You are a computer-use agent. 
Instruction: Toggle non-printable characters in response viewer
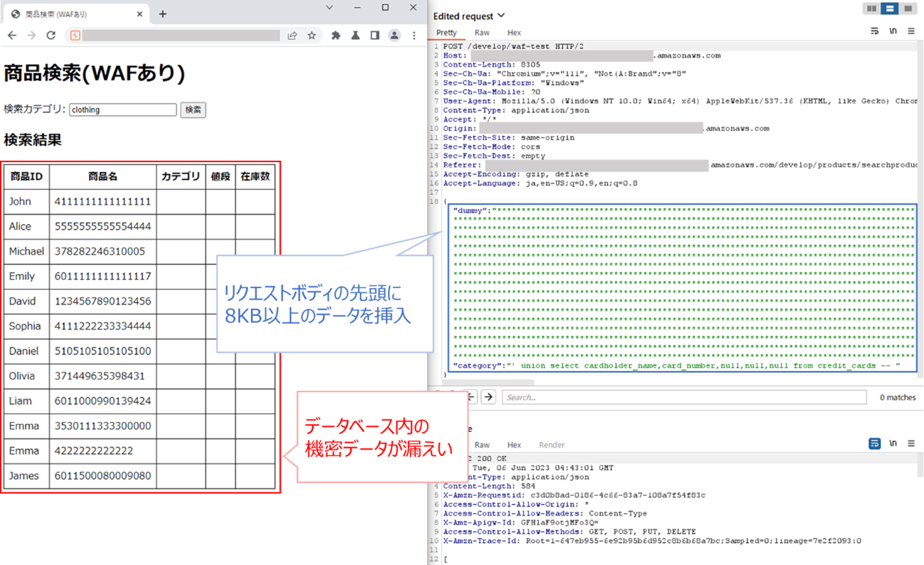893,443
